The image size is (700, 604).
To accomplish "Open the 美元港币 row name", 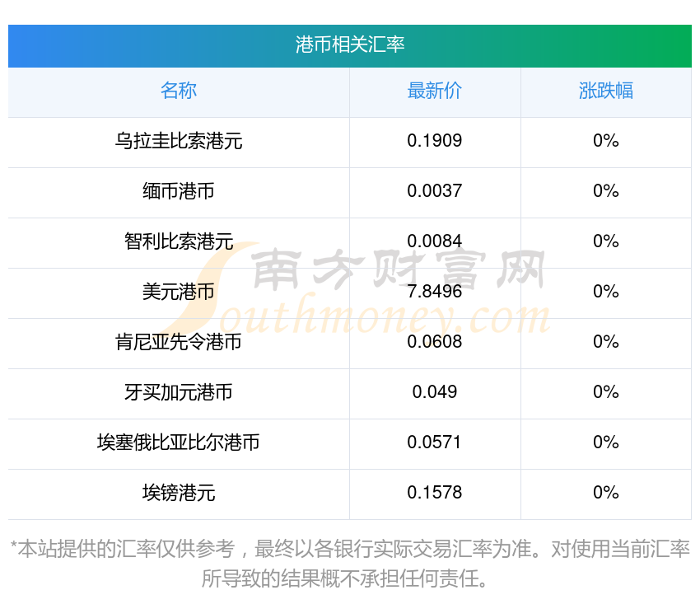I will (179, 292).
